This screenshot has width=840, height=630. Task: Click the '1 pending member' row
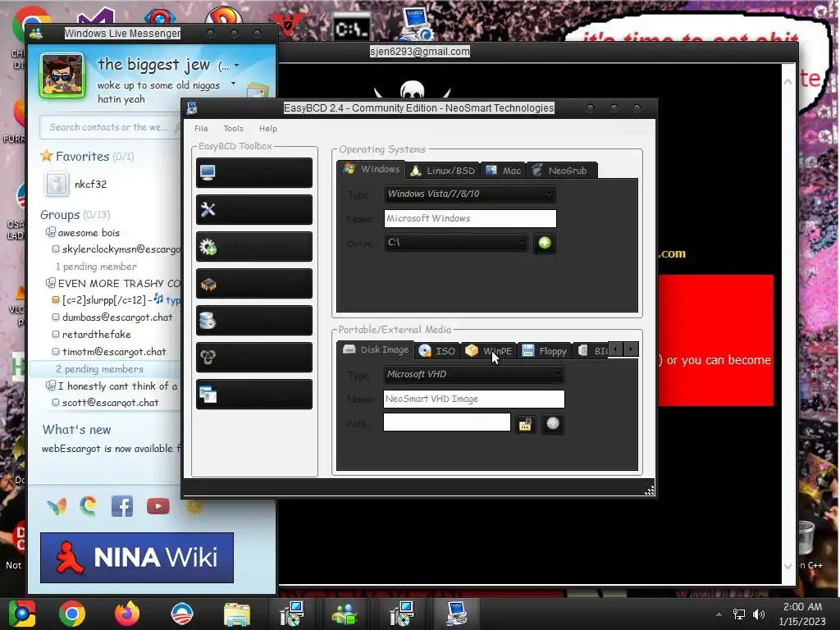(96, 267)
